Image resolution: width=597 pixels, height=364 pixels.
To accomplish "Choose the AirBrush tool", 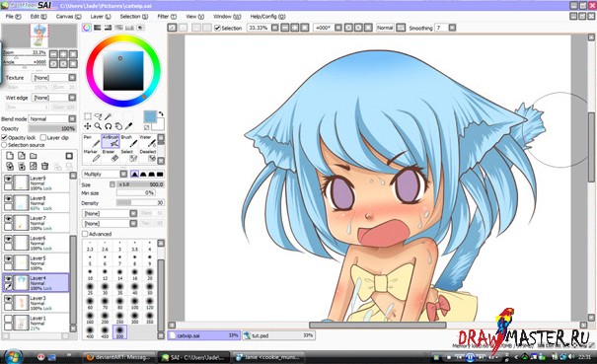I will tap(111, 141).
